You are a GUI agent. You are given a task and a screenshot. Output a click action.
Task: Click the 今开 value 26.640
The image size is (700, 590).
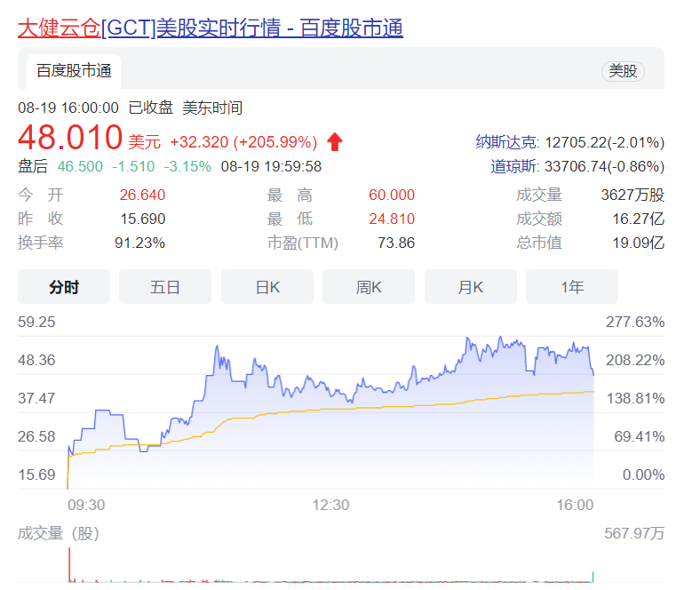tap(142, 195)
